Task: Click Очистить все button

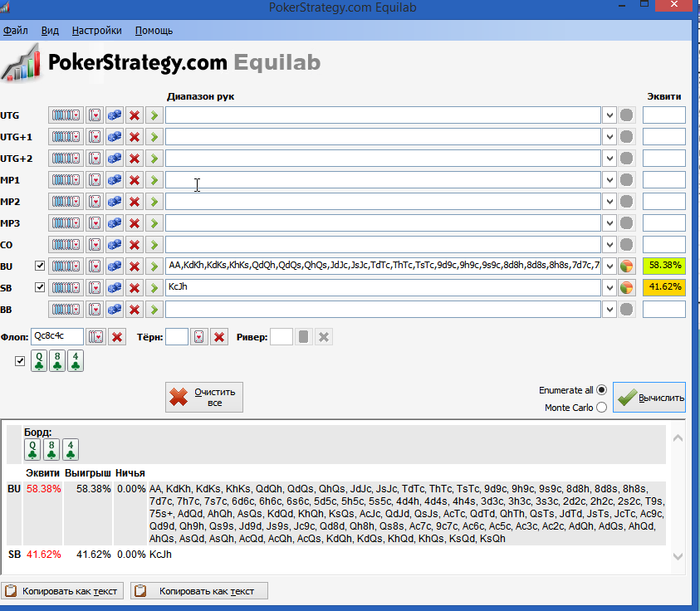Action: 204,397
